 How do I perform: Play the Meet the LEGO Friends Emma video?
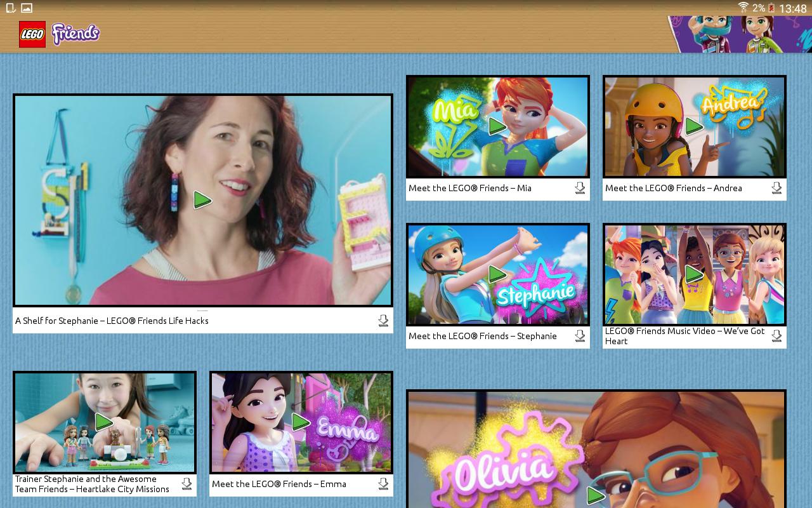coord(301,422)
